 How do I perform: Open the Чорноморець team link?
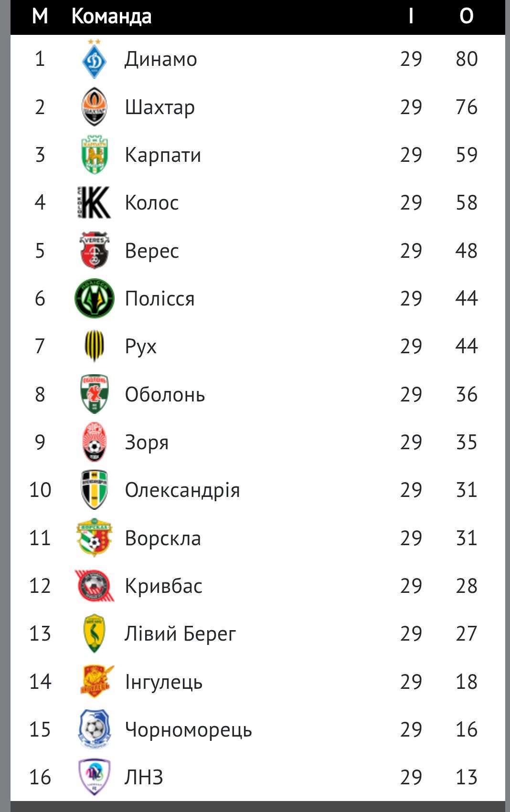coord(188,729)
